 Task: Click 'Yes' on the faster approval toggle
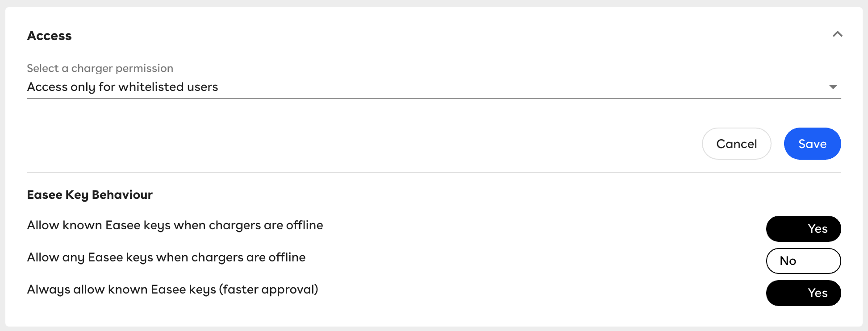[818, 293]
